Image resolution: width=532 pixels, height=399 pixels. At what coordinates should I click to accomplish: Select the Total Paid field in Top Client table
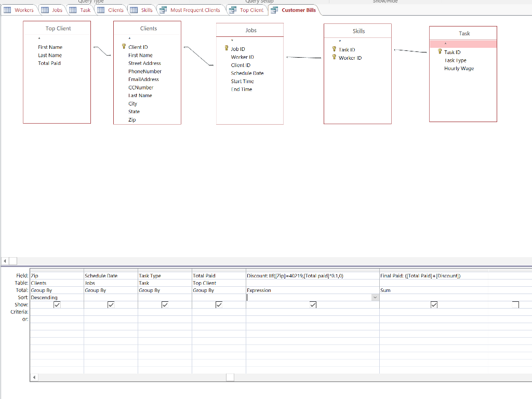pos(49,63)
